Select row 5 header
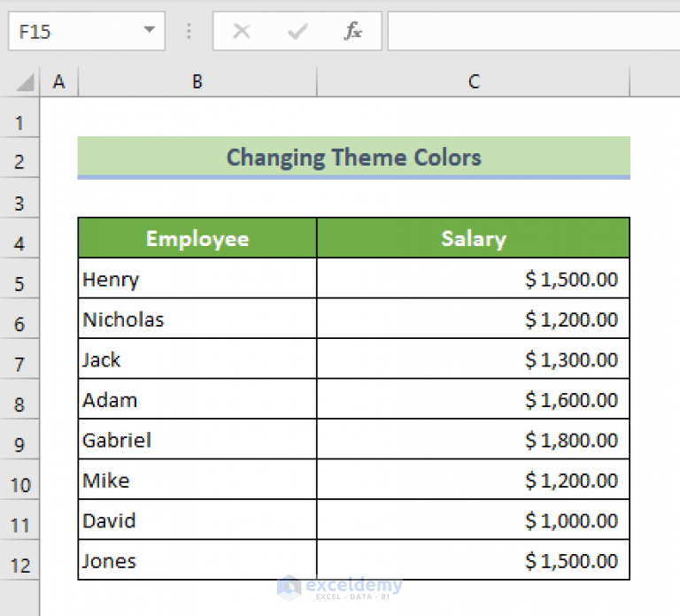Viewport: 680px width, 616px height. (x=19, y=279)
